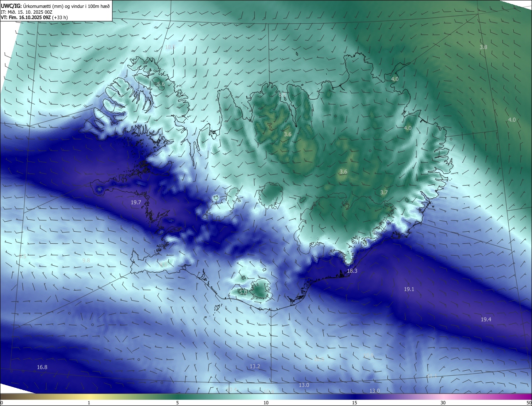Click the '50' tick label on the color scale

point(529,403)
